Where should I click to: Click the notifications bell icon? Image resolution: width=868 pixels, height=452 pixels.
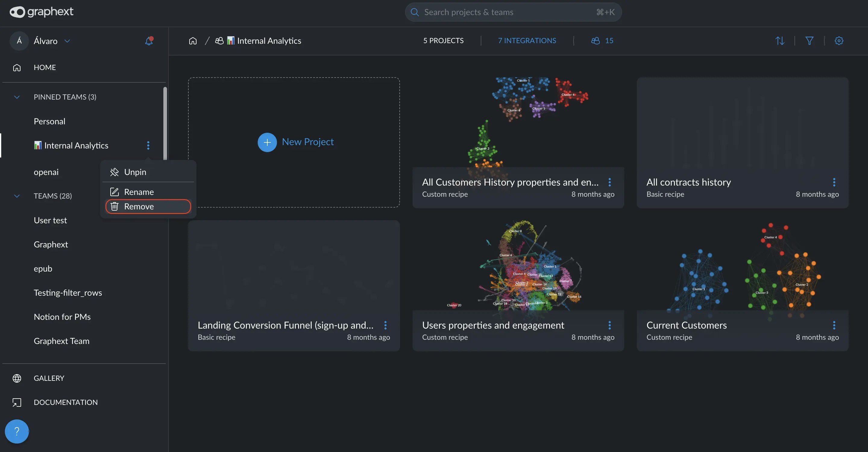point(149,41)
